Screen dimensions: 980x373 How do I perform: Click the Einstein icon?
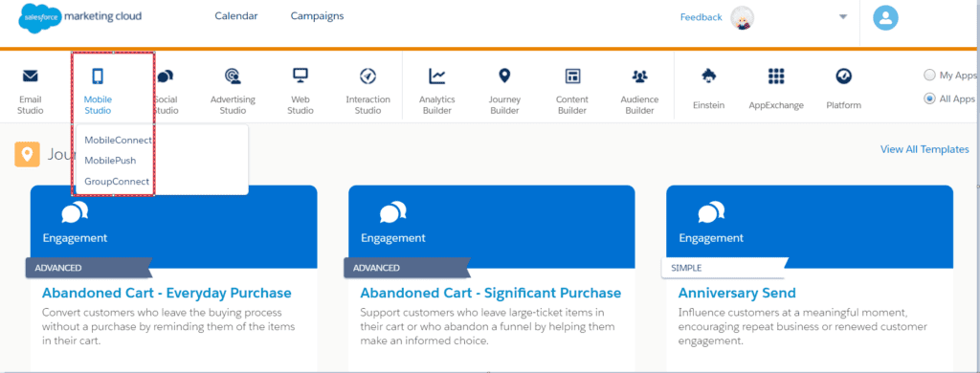click(x=709, y=77)
